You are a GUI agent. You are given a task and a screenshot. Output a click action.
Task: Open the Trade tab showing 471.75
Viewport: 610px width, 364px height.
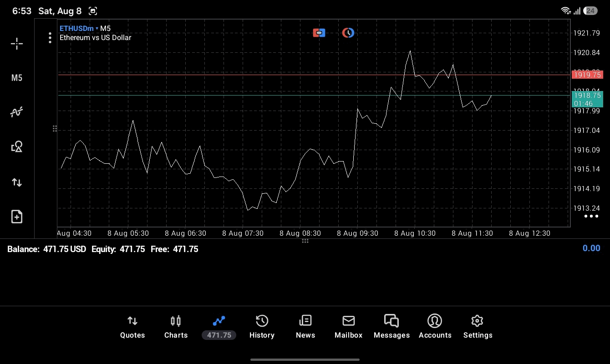219,327
